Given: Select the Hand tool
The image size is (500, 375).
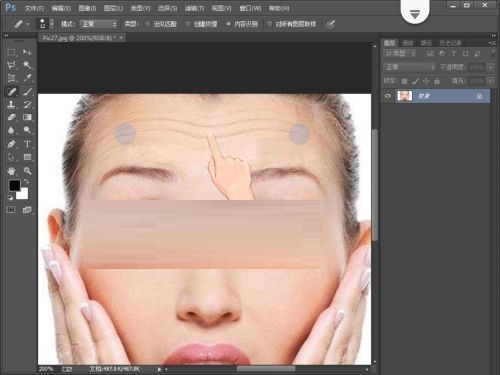Looking at the screenshot, I should 12,171.
